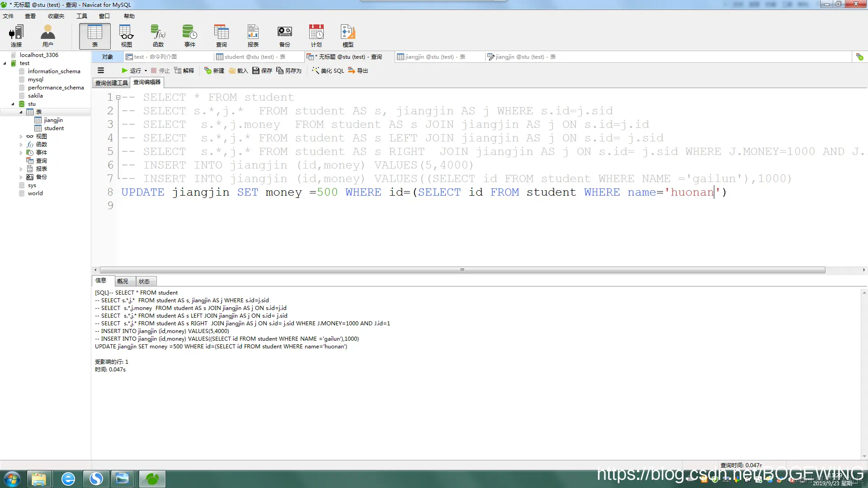Collapse the 表 tables tree node
Screen dimensions: 868x488
pos(21,112)
